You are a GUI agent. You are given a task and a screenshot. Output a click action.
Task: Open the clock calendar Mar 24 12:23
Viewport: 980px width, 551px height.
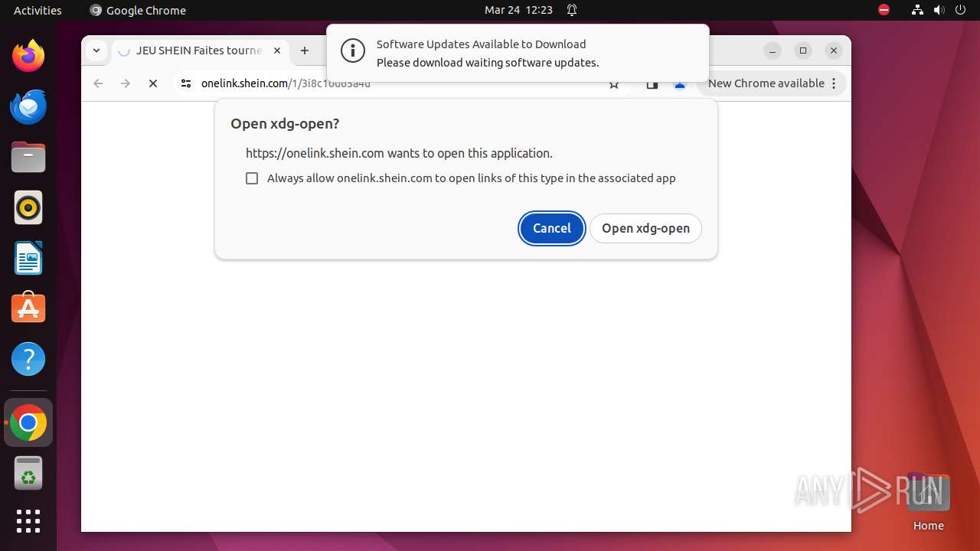point(518,10)
